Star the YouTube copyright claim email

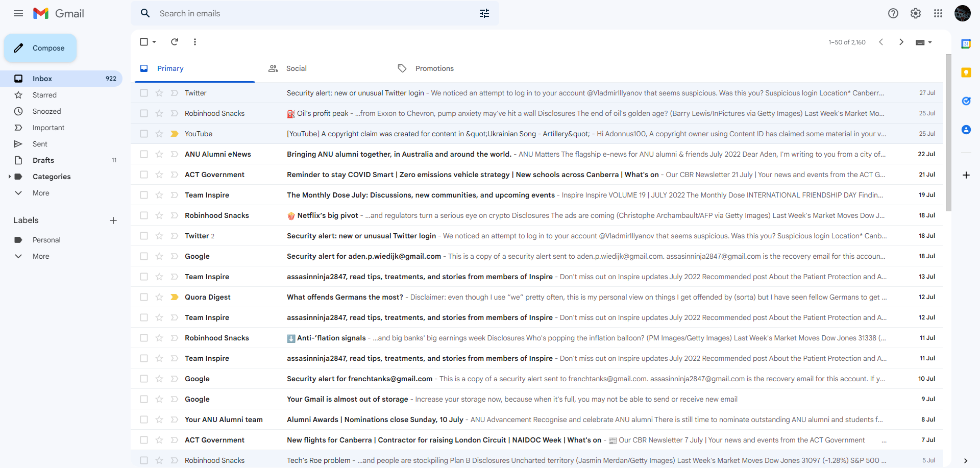pyautogui.click(x=159, y=134)
